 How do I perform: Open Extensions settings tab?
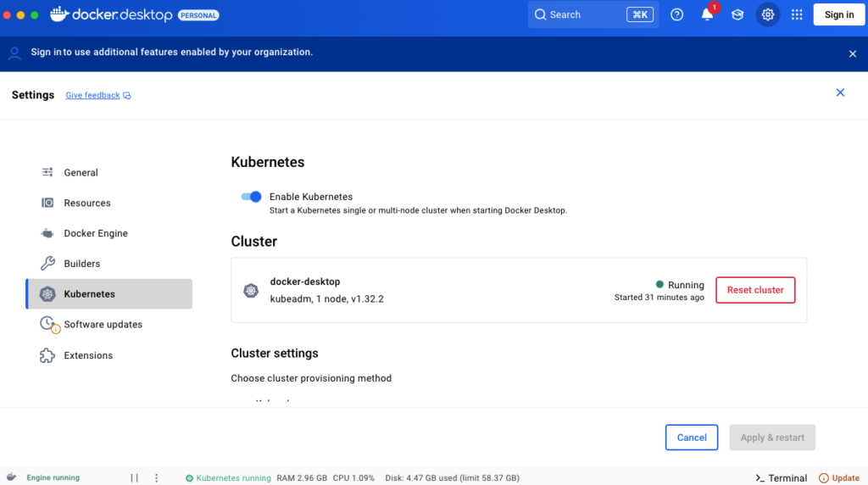(109, 355)
